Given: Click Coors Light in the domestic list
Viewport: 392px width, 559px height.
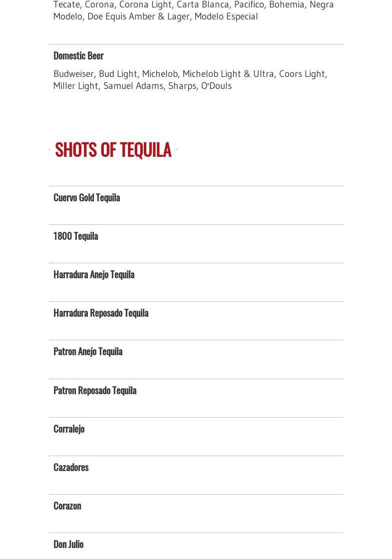Looking at the screenshot, I should 302,74.
